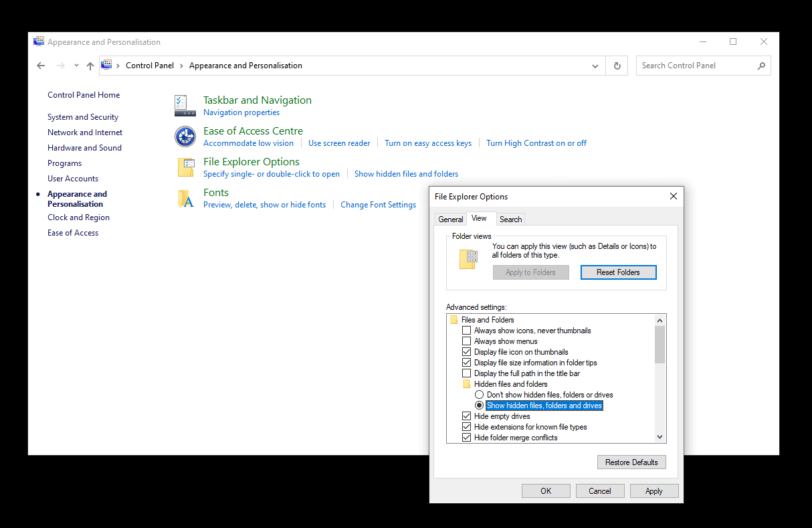Click the up-one-level arrow
Image resolution: width=812 pixels, height=528 pixels.
(90, 66)
